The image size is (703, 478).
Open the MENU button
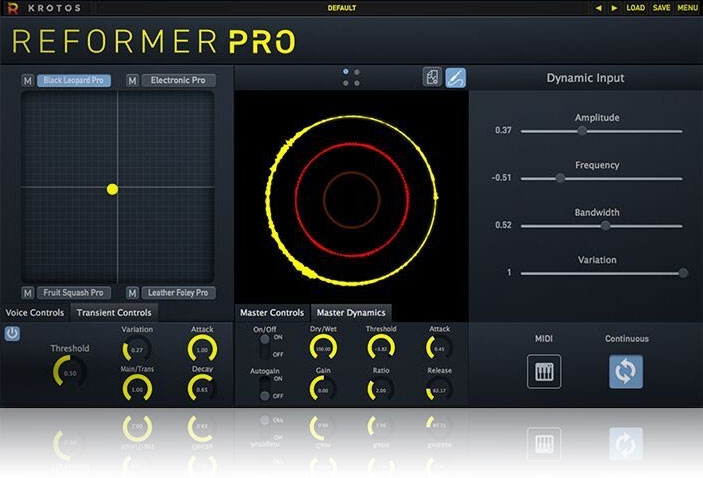[687, 8]
